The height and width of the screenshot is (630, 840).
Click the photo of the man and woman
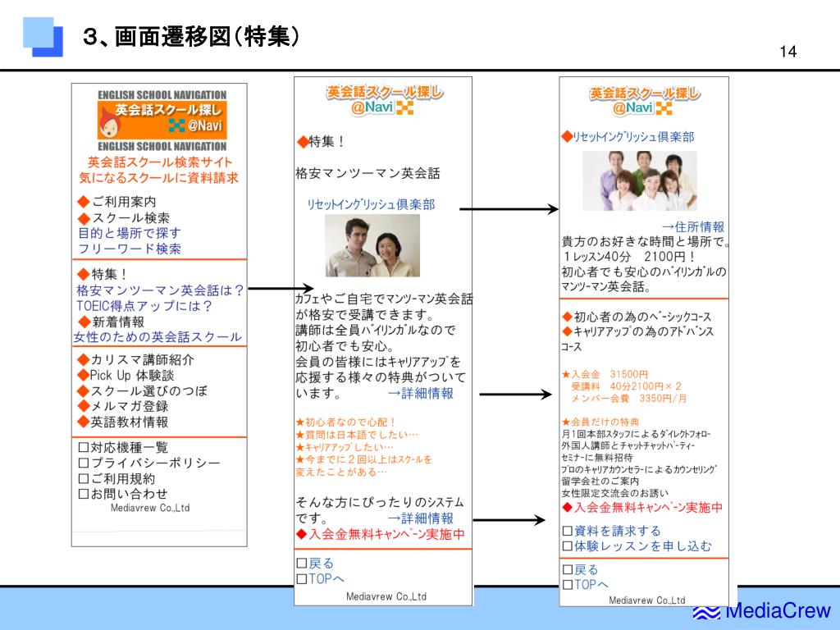coord(372,245)
